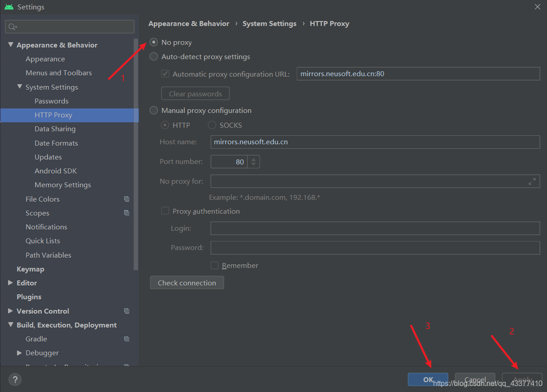Open the Updates settings page
Viewport: 547px width, 392px height.
[x=48, y=157]
